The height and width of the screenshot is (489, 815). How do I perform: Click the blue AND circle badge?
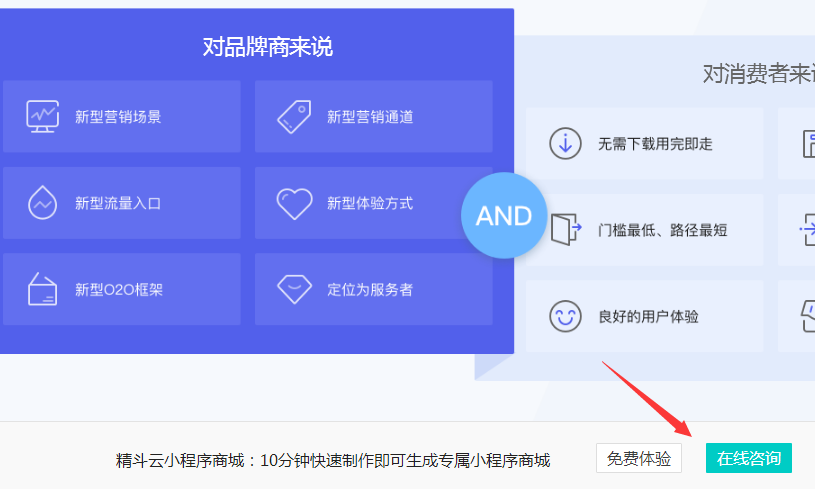pos(504,216)
